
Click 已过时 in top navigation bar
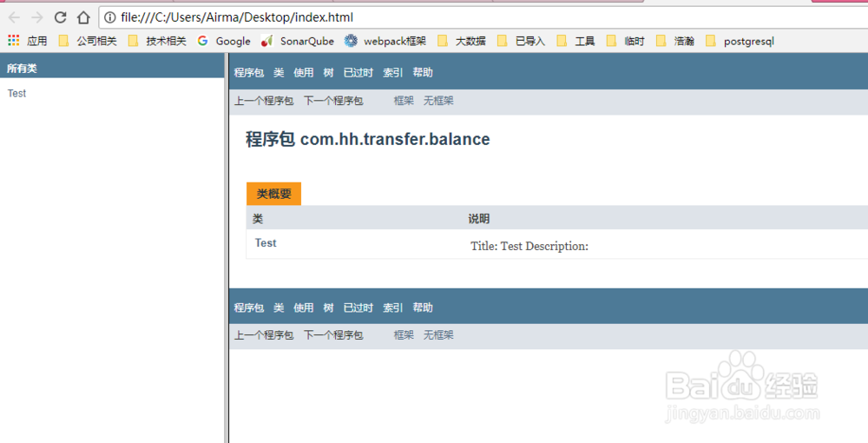pyautogui.click(x=358, y=73)
